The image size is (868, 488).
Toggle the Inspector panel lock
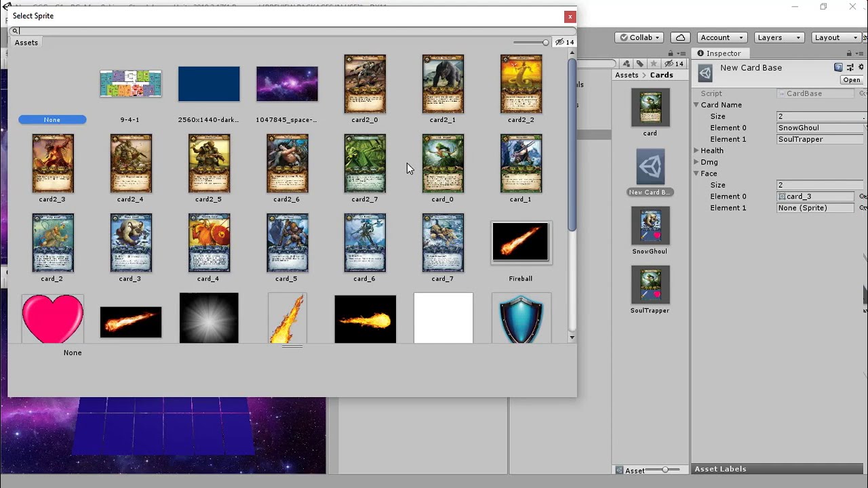click(x=849, y=54)
